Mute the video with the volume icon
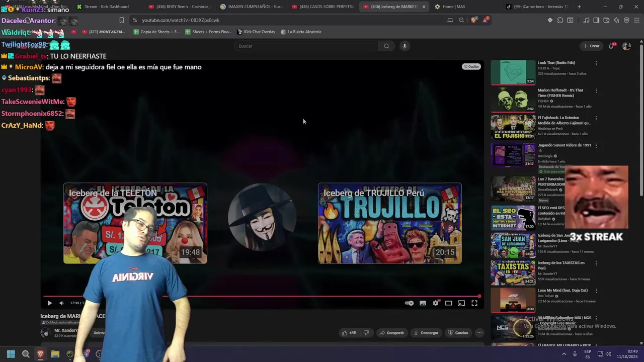Viewport: 644px width, 362px height. pos(61,303)
